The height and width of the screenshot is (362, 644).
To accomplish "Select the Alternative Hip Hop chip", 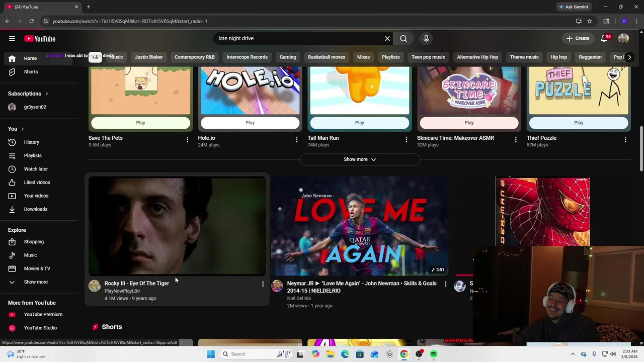I will [477, 57].
